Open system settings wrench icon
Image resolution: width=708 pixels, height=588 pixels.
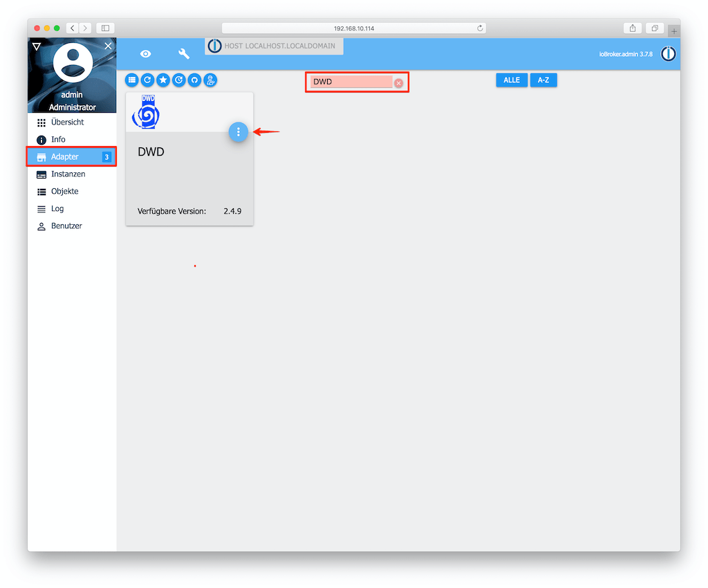[x=184, y=54]
